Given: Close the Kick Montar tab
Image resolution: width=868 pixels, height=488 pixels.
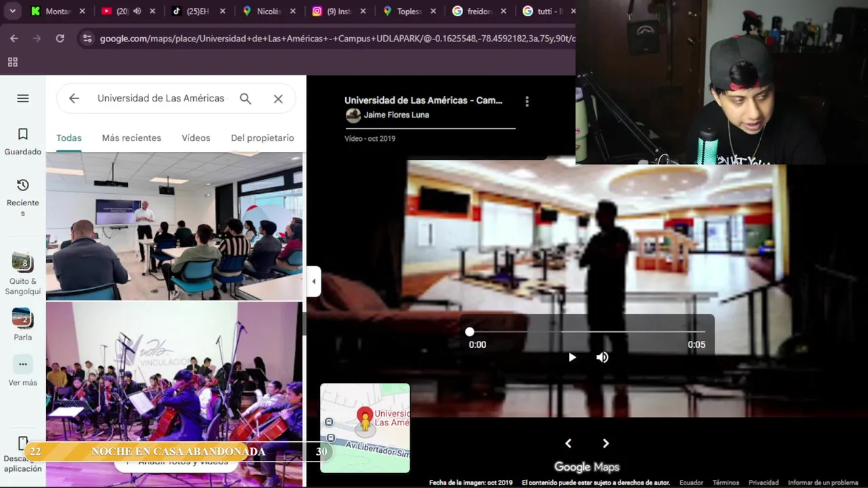Looking at the screenshot, I should [x=82, y=12].
